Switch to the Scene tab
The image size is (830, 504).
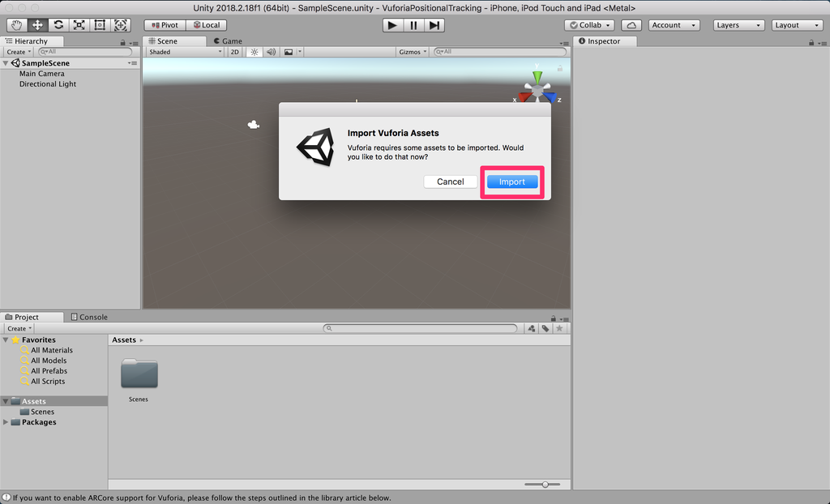175,41
